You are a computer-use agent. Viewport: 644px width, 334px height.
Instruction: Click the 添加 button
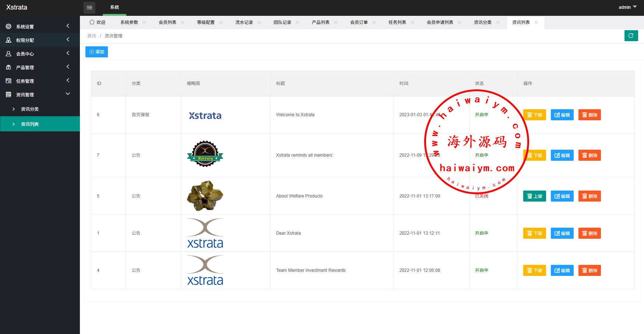click(x=96, y=52)
